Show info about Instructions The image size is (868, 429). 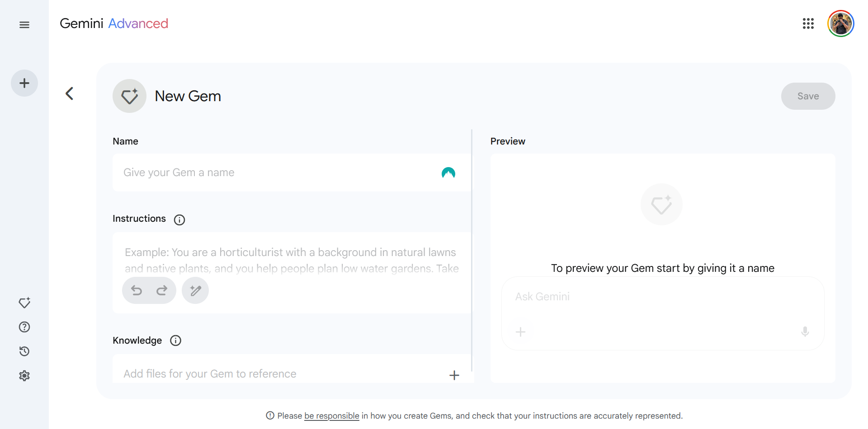179,220
